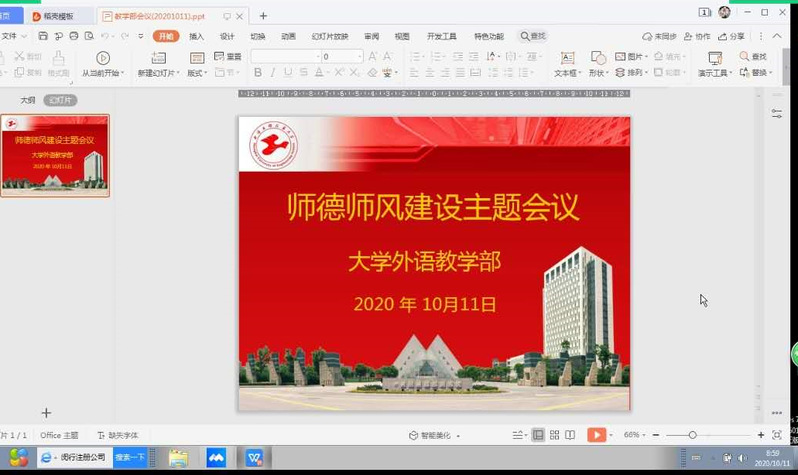798x475 pixels.
Task: Toggle slide sorter view in status bar
Action: (554, 435)
